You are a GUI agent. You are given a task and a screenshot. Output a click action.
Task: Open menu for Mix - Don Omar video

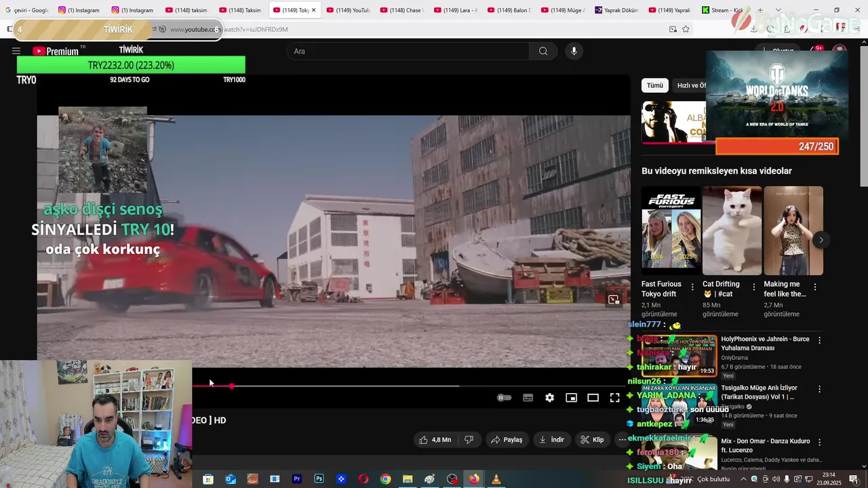pyautogui.click(x=819, y=442)
